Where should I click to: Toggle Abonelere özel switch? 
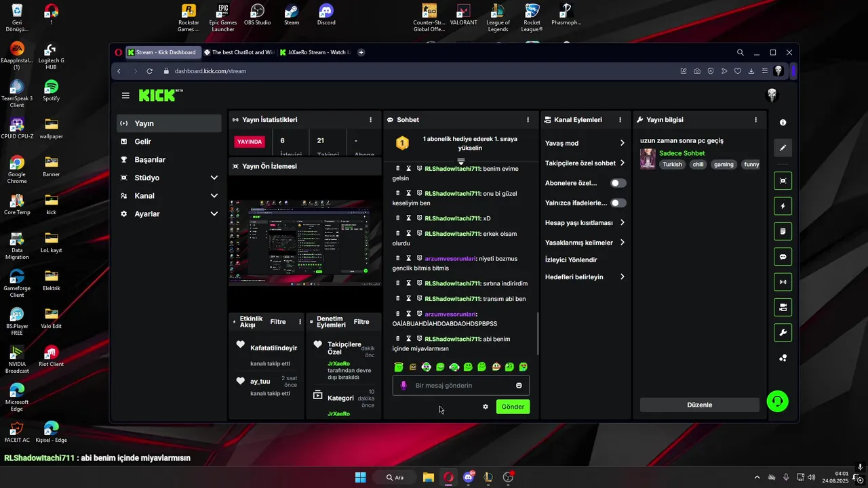pyautogui.click(x=618, y=183)
